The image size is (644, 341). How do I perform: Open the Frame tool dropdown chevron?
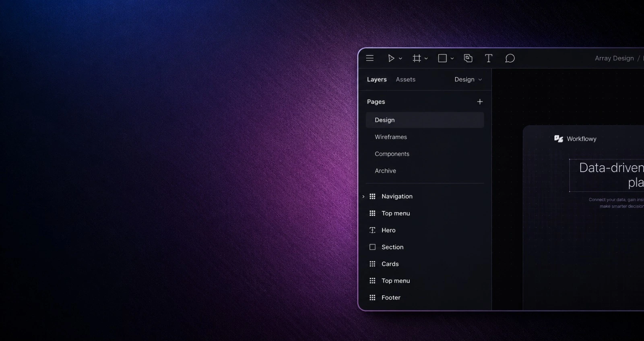coord(426,59)
